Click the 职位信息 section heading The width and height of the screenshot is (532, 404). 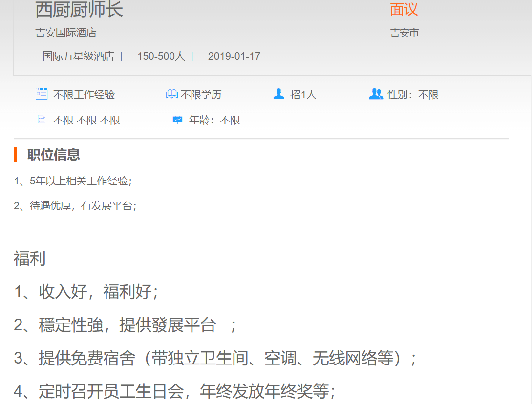tap(54, 155)
